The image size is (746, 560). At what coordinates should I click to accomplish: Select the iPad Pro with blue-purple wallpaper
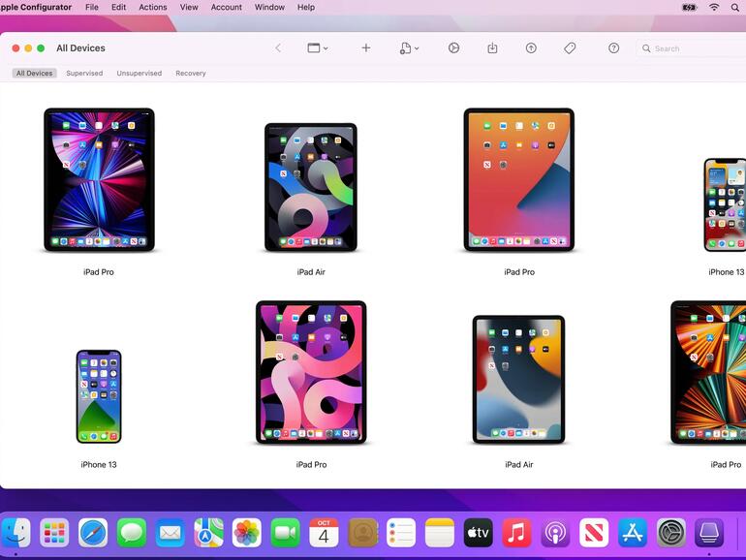(x=99, y=180)
